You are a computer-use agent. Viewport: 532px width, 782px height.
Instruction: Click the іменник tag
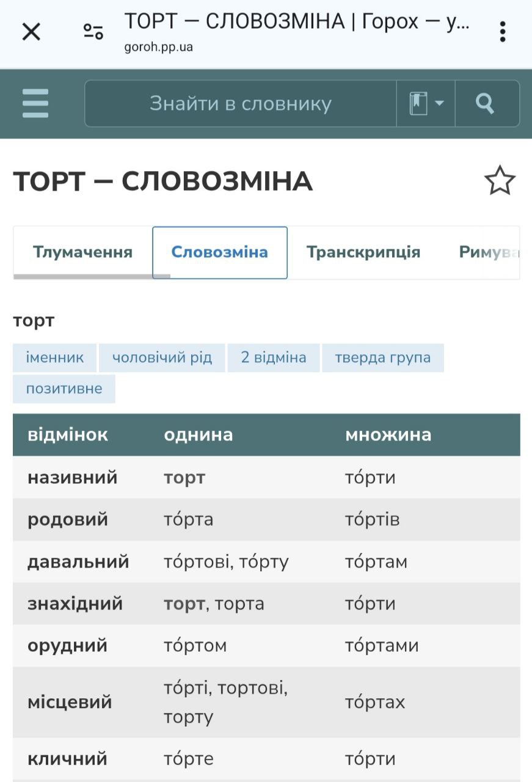click(x=54, y=357)
